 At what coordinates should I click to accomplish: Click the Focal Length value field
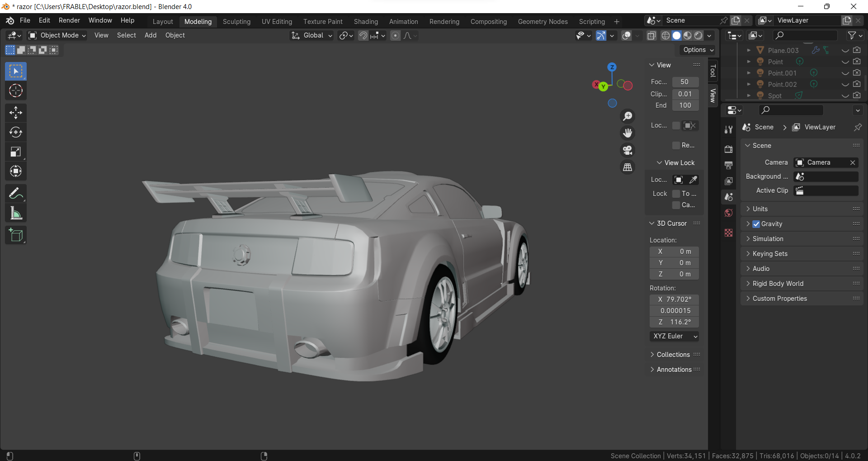tap(685, 82)
